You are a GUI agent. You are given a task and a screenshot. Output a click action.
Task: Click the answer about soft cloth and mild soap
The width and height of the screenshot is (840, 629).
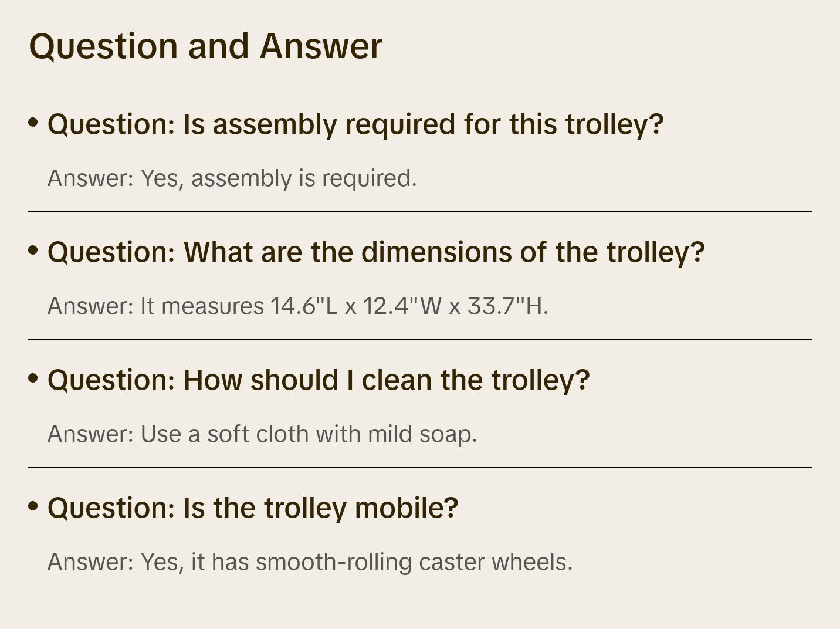(x=262, y=434)
